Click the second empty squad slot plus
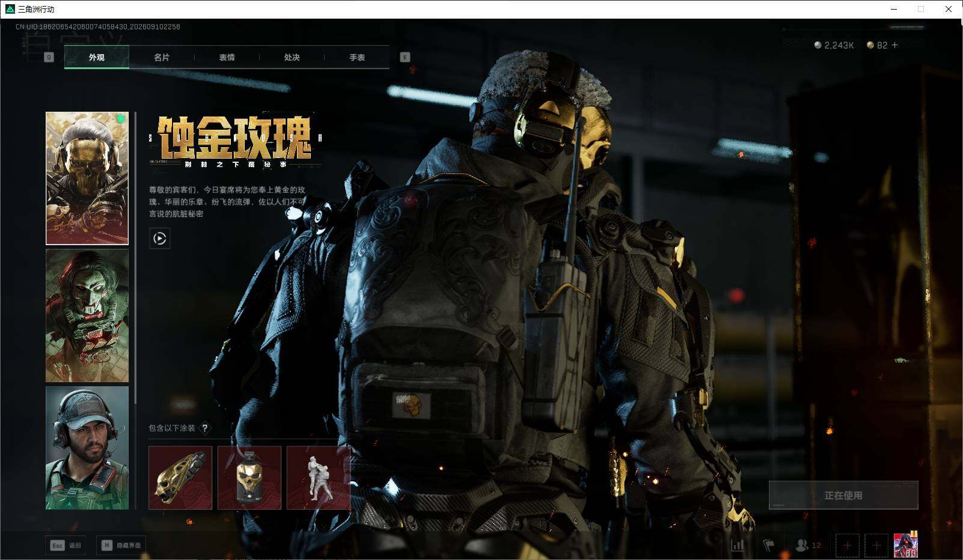 (x=876, y=546)
